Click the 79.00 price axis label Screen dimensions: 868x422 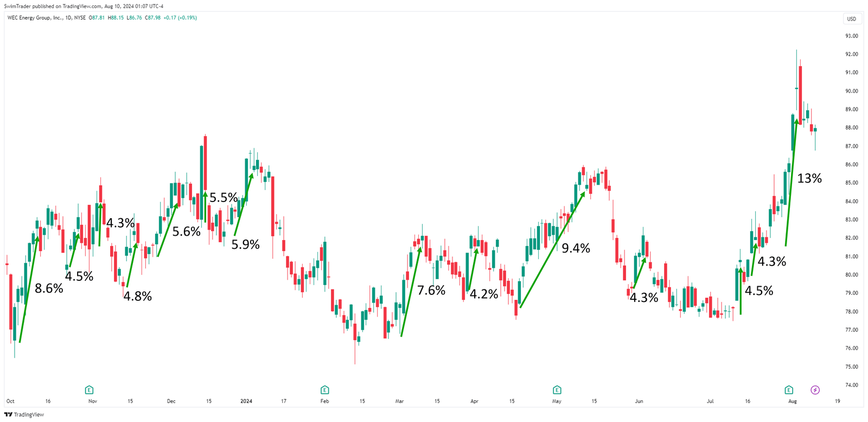(852, 293)
